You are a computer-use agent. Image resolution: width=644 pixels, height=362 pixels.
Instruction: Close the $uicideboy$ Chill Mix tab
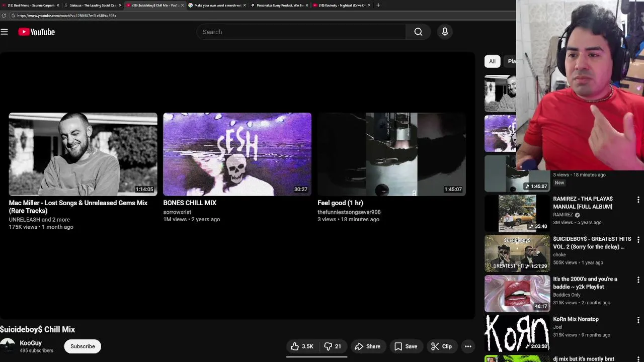pos(182,5)
